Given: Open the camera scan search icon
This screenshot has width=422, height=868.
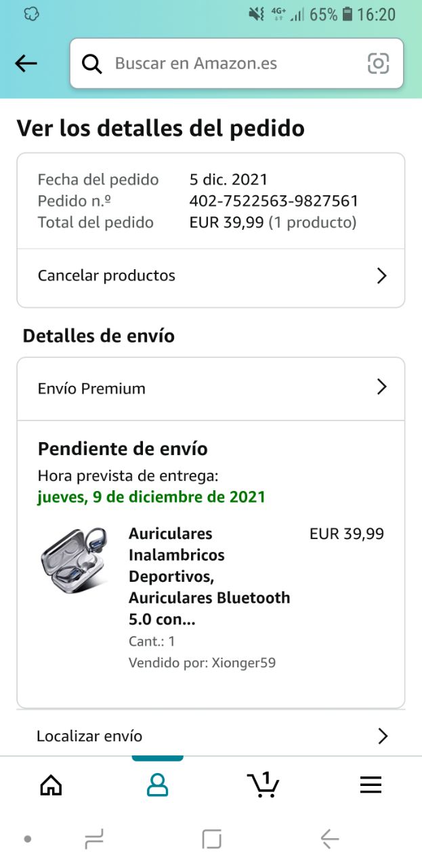Looking at the screenshot, I should [x=378, y=64].
